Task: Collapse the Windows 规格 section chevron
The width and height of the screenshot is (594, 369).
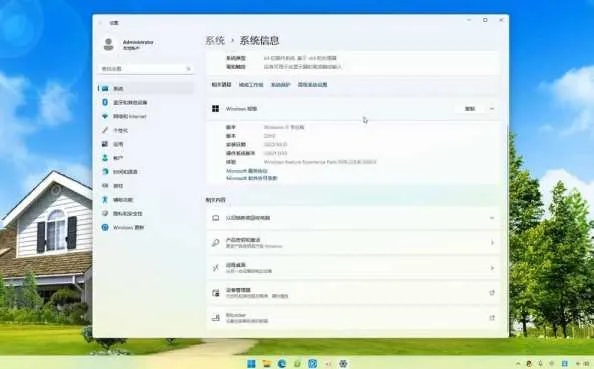Action: [492, 109]
